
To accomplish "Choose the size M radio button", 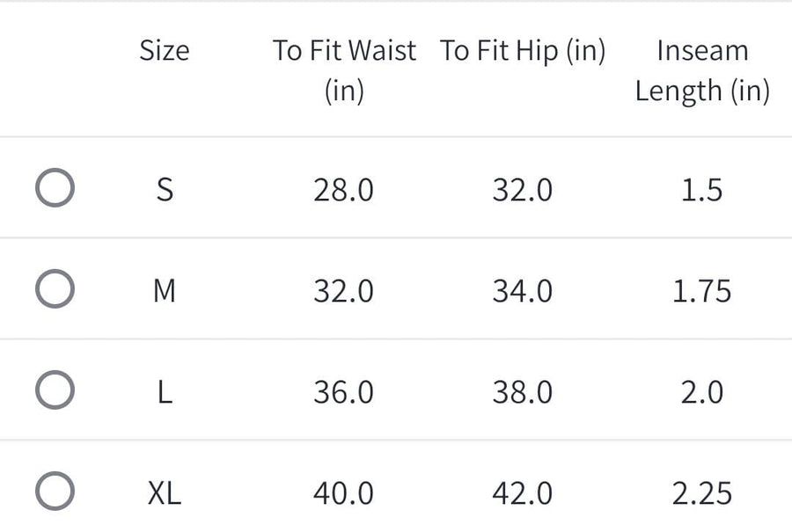I will click(55, 290).
